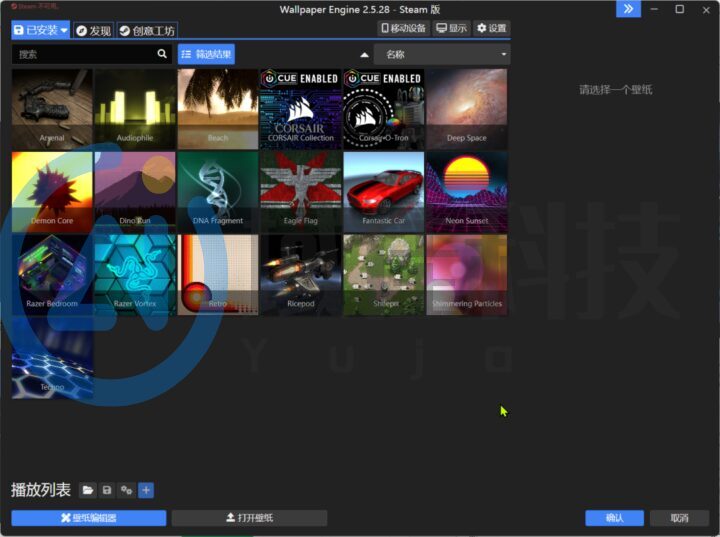Select the DNA Fragment wallpaper
The image size is (720, 537).
tap(218, 192)
